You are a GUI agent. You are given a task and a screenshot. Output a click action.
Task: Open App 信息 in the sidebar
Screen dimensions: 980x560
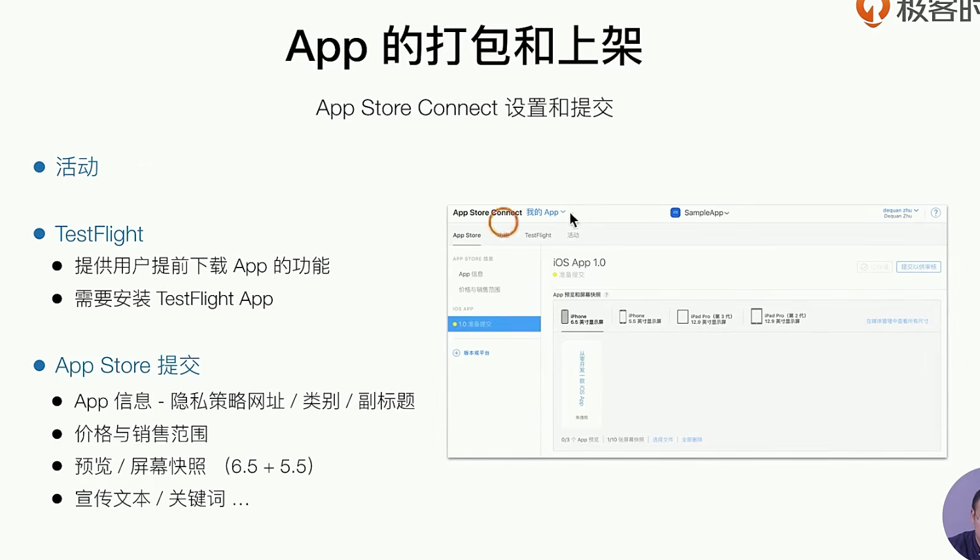point(470,274)
